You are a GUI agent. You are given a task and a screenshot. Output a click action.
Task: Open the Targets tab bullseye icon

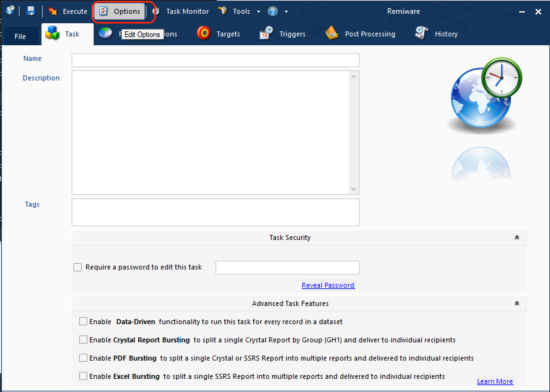(x=204, y=33)
